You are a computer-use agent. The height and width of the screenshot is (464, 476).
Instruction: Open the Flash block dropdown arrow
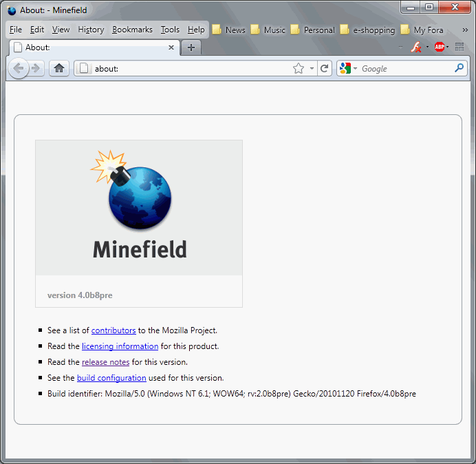click(427, 47)
